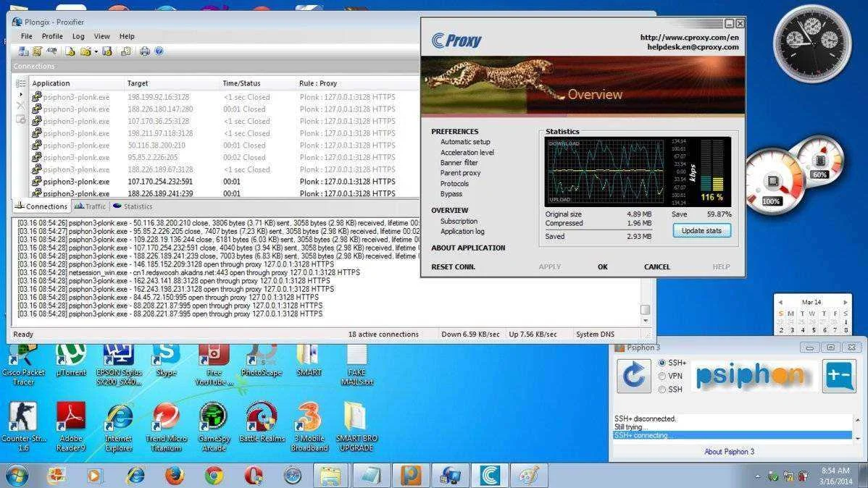Open Automatic setup preference in CProxy

tap(465, 142)
